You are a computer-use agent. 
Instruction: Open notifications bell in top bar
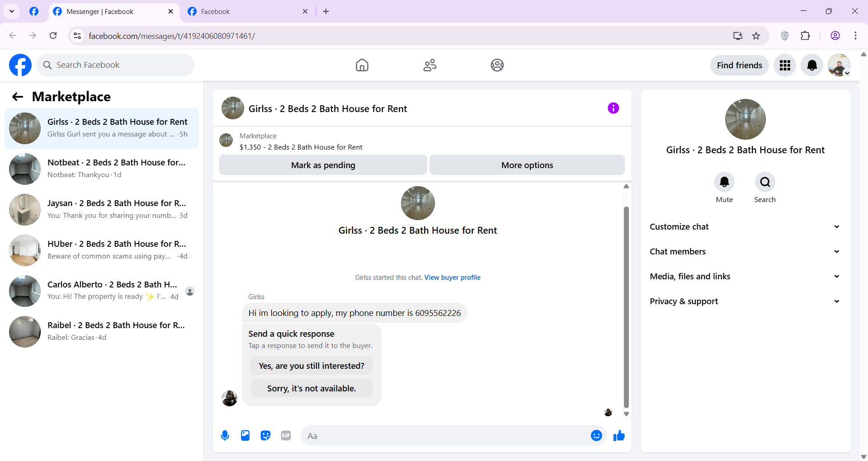[x=812, y=66]
